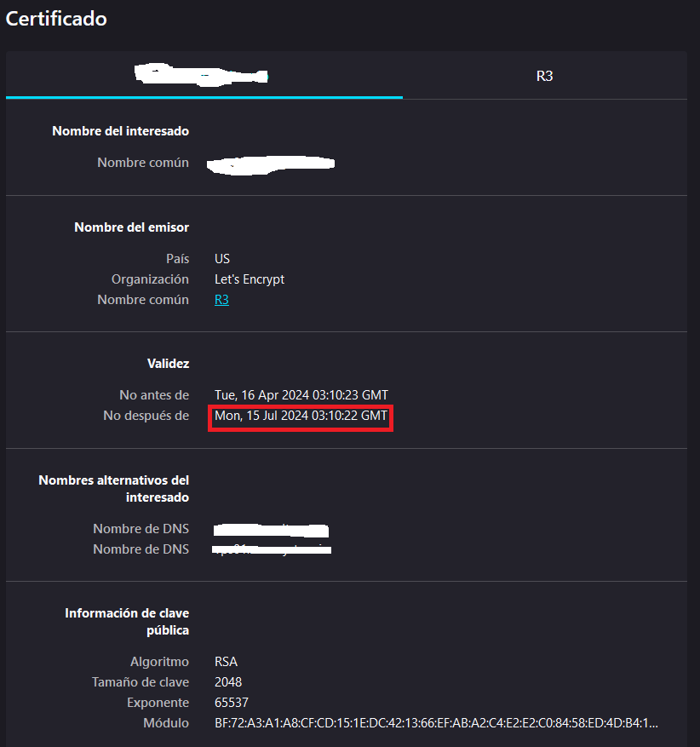The image size is (700, 747).
Task: Click the Let's Encrypt organization value
Action: [x=250, y=279]
